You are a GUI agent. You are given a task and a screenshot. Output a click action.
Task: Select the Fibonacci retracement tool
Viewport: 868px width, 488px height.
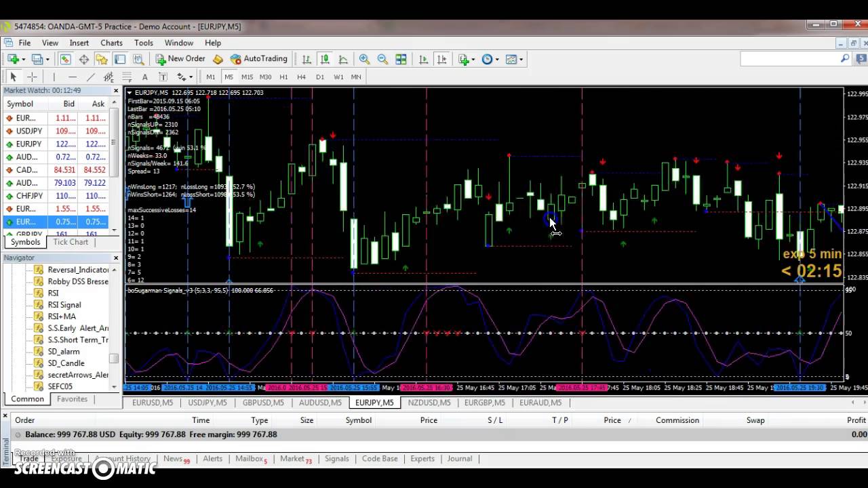(x=127, y=77)
